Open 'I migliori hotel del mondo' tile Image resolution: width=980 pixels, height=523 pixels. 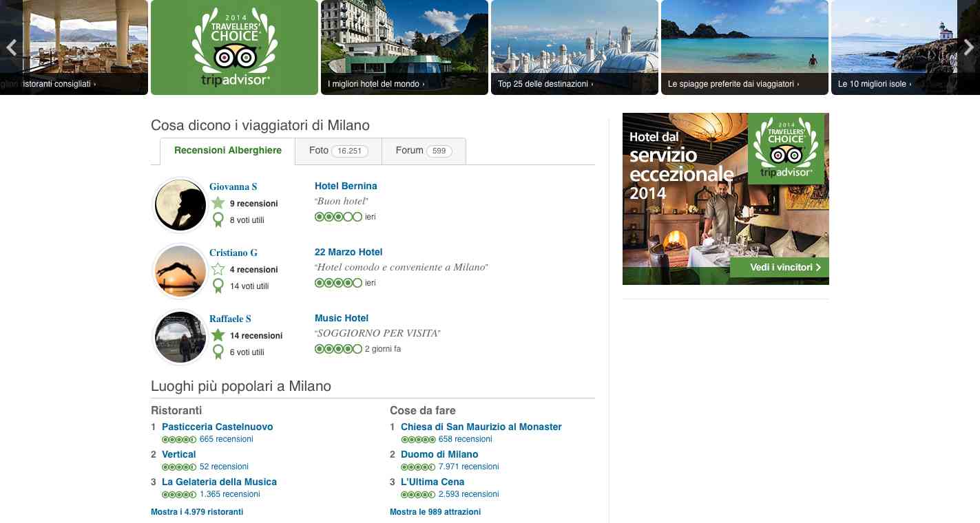[x=404, y=47]
